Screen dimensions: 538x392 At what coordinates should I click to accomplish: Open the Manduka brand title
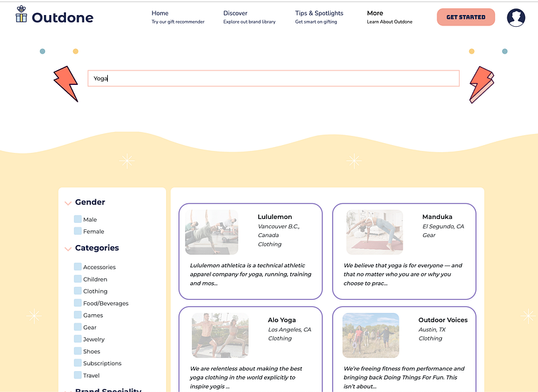pos(437,217)
